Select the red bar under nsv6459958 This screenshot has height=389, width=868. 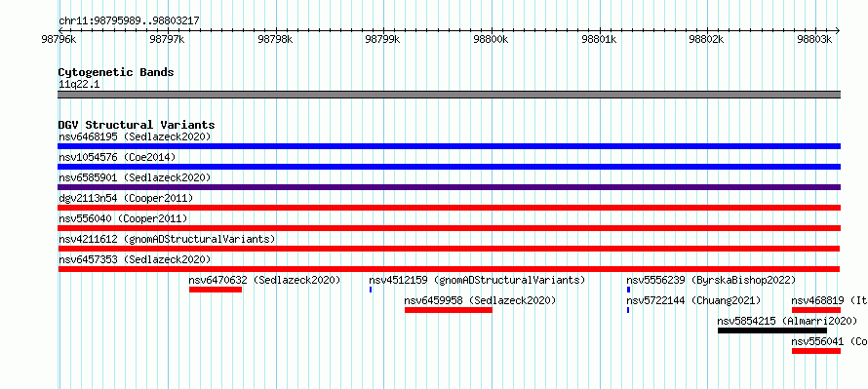tap(449, 310)
